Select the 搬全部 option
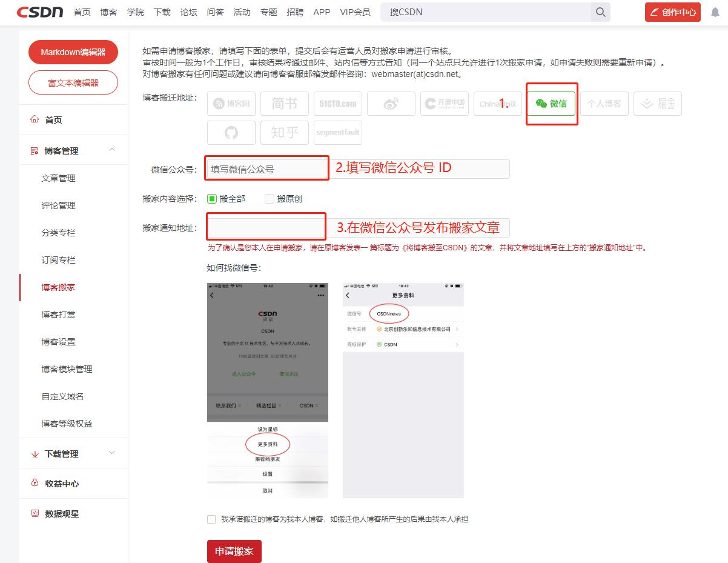728x563 pixels. point(212,199)
